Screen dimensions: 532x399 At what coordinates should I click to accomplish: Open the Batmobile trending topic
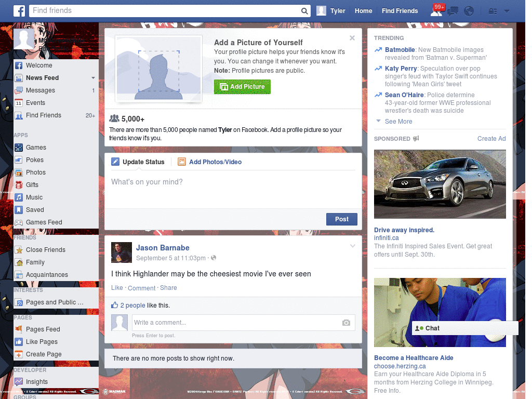pos(400,50)
